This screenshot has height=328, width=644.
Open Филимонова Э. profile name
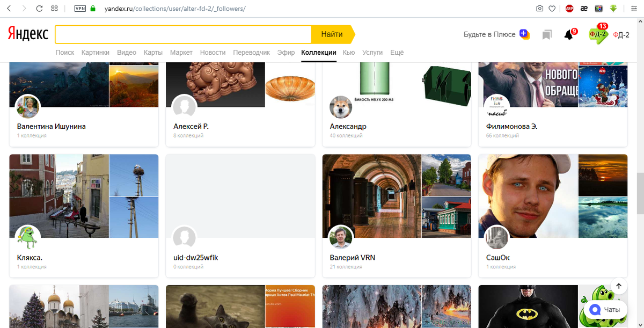[512, 127]
